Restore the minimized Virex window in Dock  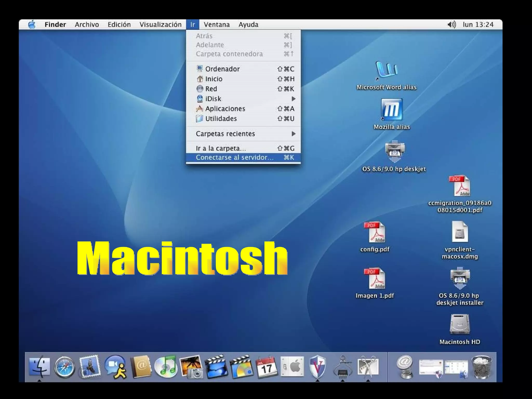431,369
